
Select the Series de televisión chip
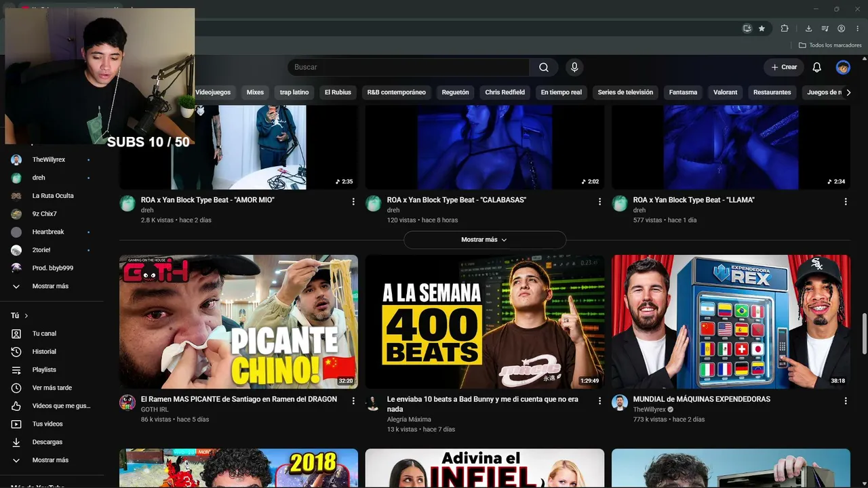pyautogui.click(x=625, y=92)
